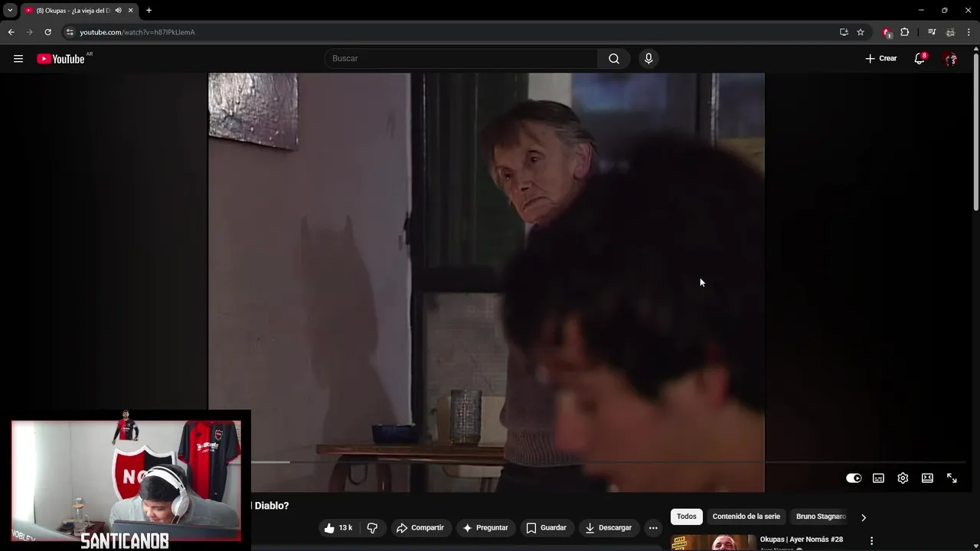The image size is (980, 551).
Task: Click the Descargar button
Action: 609,528
